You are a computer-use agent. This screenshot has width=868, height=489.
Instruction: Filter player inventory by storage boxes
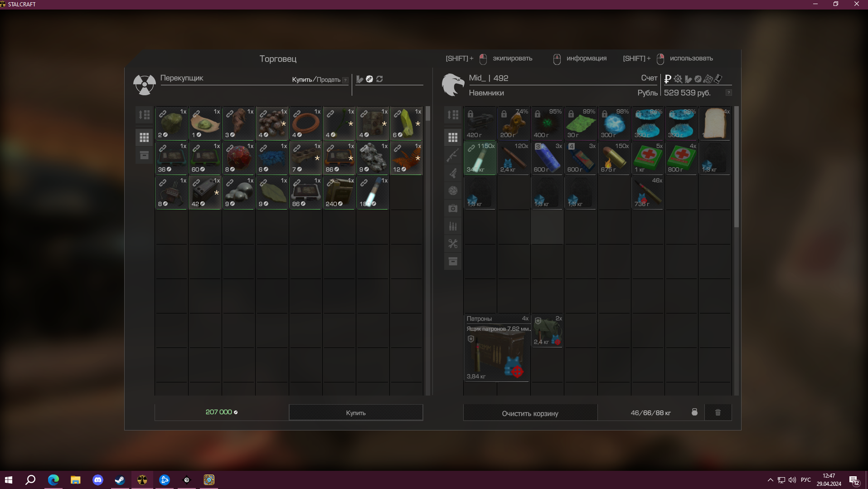pos(453,261)
